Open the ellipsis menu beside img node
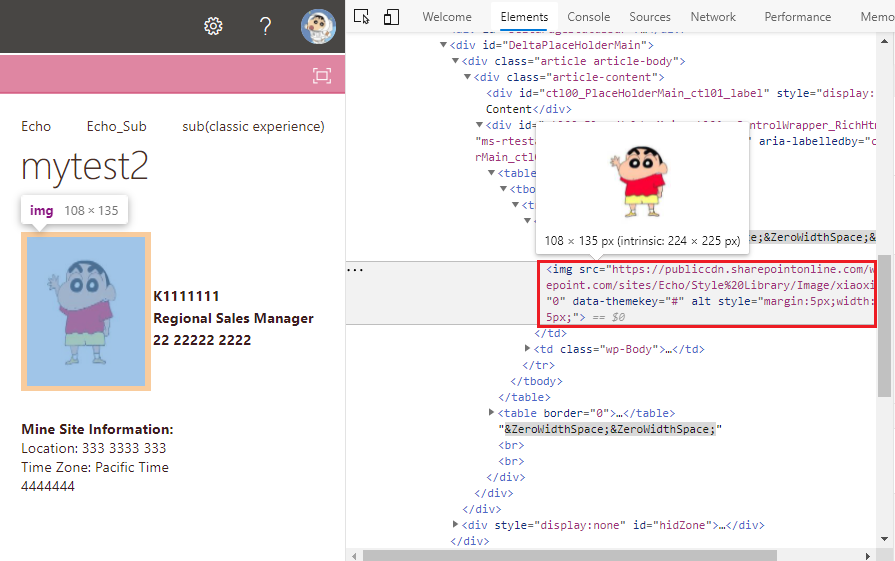895x561 pixels. pyautogui.click(x=355, y=270)
